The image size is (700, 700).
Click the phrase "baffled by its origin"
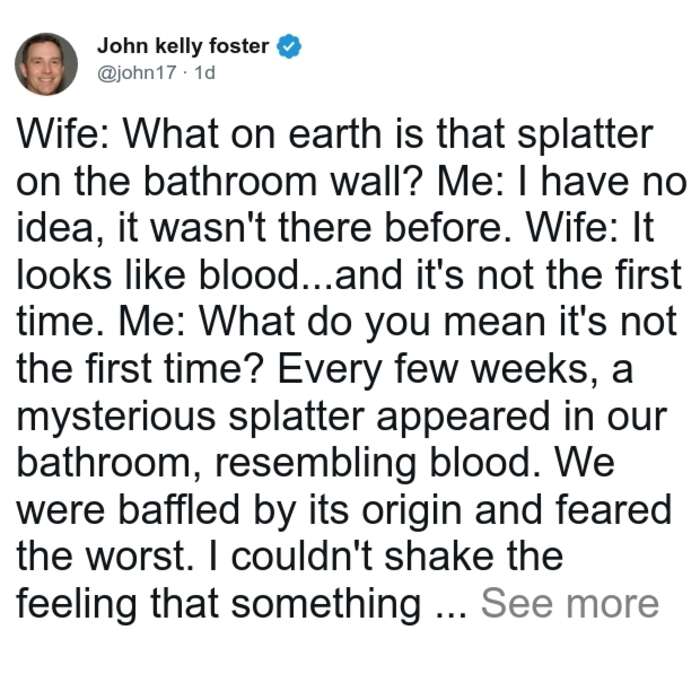pos(291,510)
